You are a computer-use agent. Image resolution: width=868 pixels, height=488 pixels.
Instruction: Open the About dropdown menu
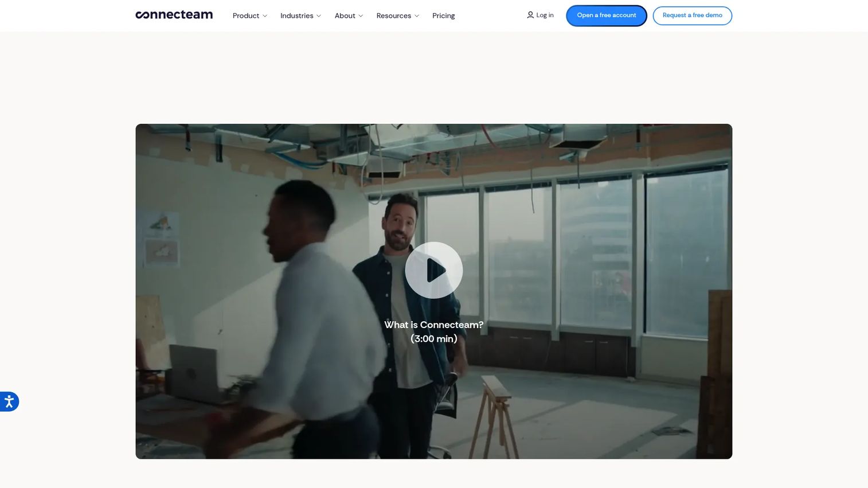pyautogui.click(x=349, y=15)
